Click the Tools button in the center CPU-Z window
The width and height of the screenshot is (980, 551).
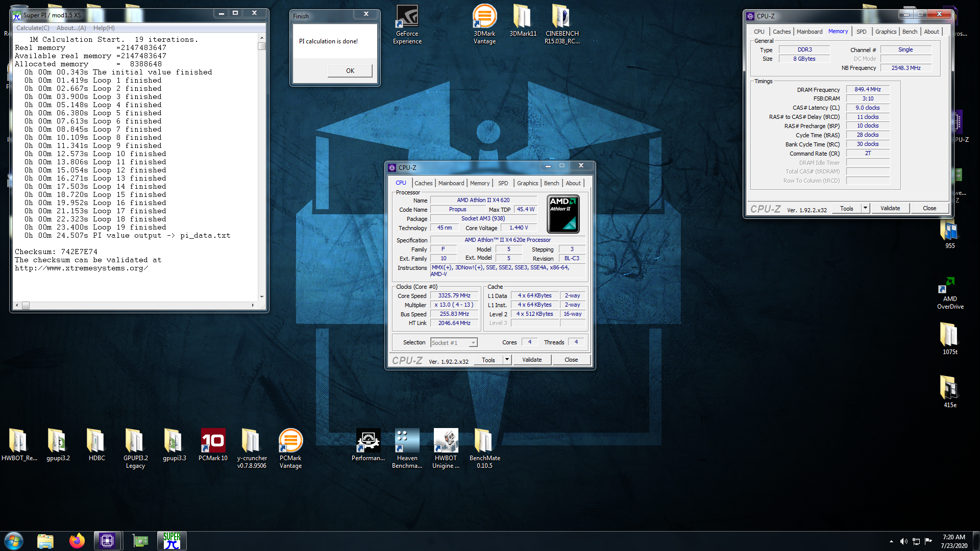[x=488, y=360]
